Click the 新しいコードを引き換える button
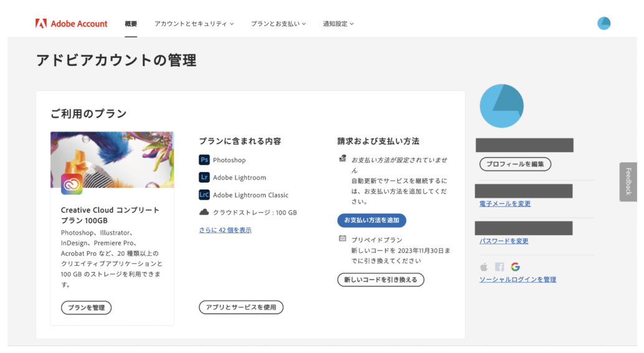Screen dimensions: 644x353 [381, 280]
